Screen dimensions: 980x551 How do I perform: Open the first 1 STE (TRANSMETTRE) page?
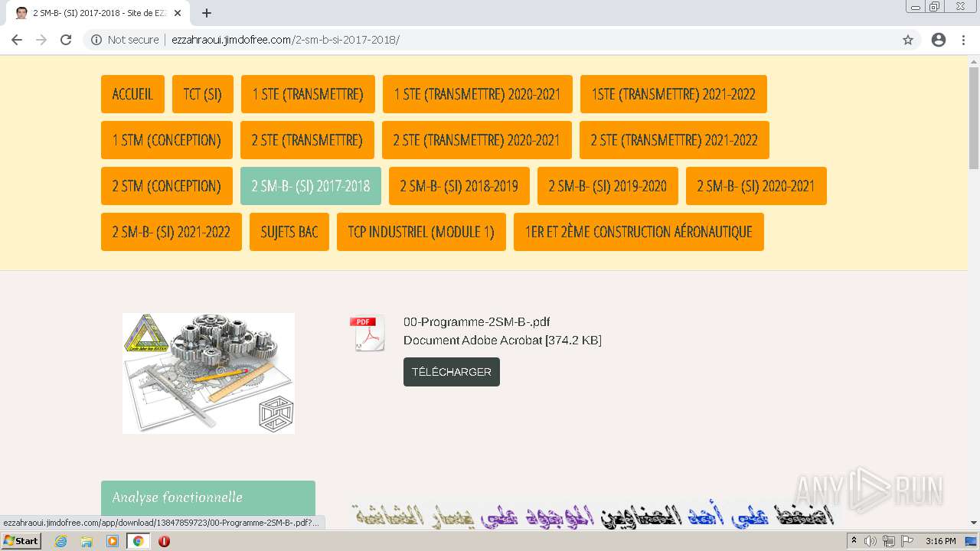pos(308,94)
